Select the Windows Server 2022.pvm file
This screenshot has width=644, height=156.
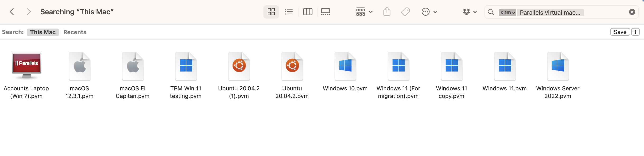[x=557, y=66]
